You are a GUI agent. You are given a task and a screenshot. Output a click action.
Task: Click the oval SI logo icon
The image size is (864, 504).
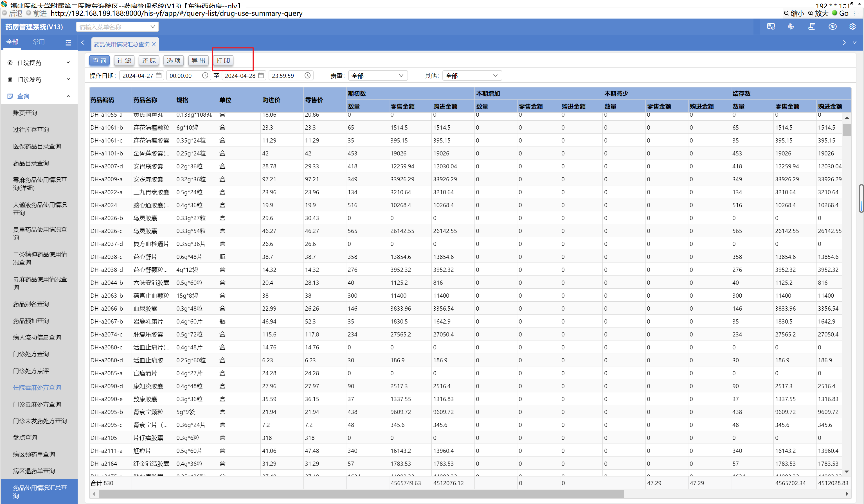(832, 27)
